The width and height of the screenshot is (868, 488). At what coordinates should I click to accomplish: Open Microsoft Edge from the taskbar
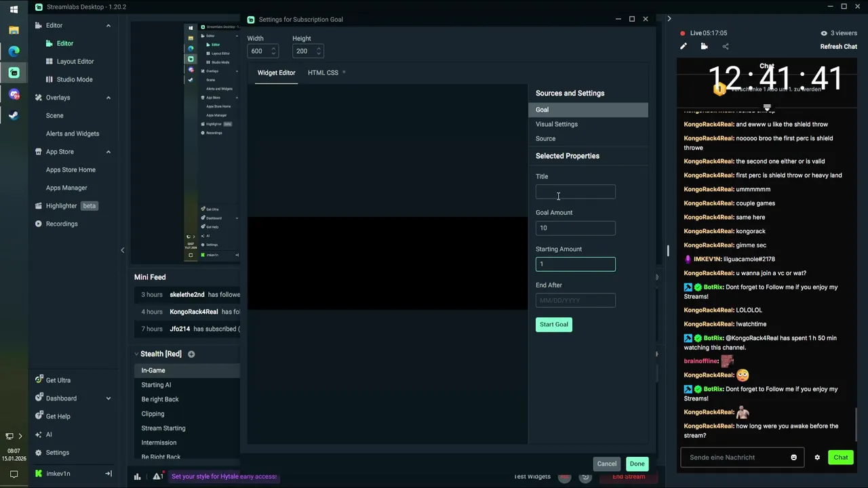tap(14, 51)
